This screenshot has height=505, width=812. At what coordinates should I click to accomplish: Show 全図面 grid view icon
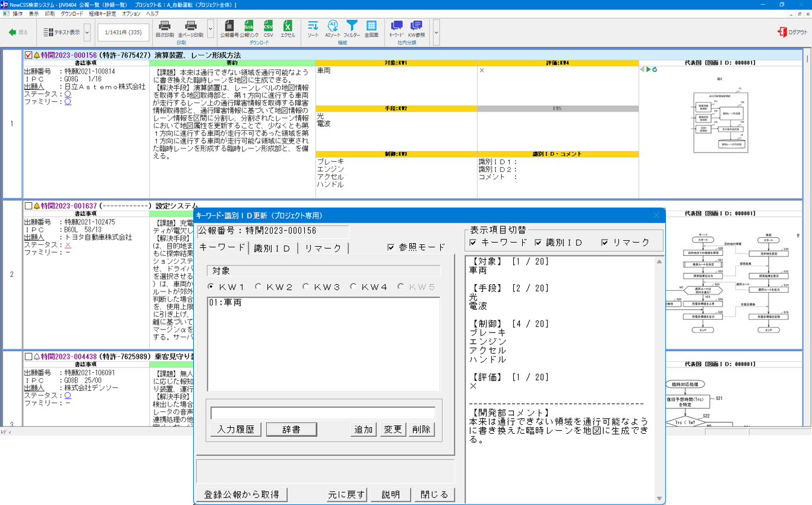point(371,25)
